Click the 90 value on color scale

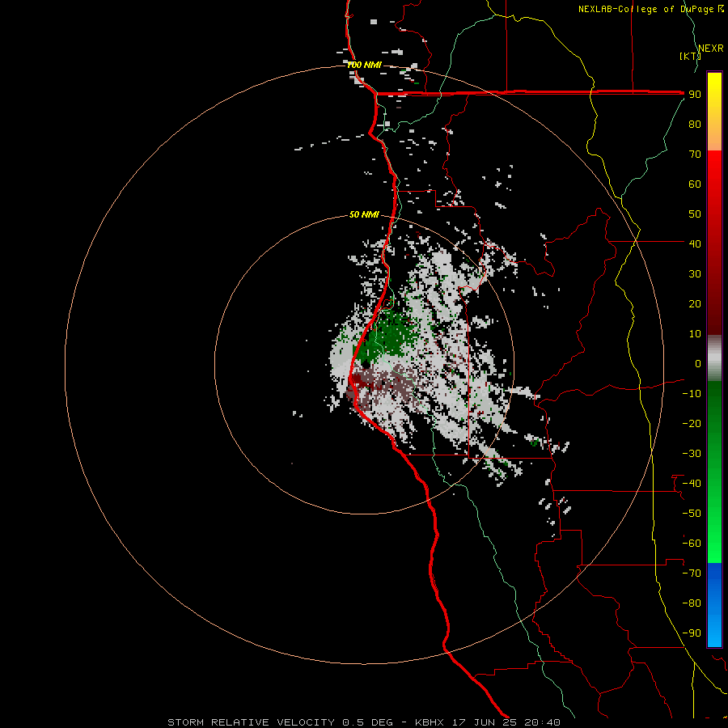click(695, 95)
